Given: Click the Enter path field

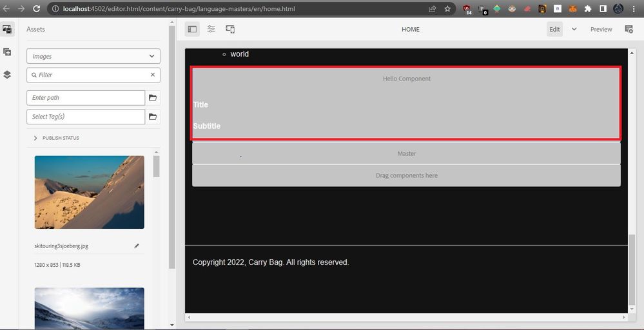Looking at the screenshot, I should pyautogui.click(x=86, y=98).
